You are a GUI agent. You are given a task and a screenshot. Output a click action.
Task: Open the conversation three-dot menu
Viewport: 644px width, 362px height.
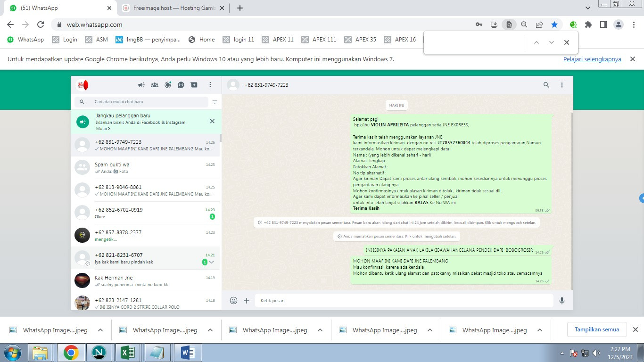[562, 85]
